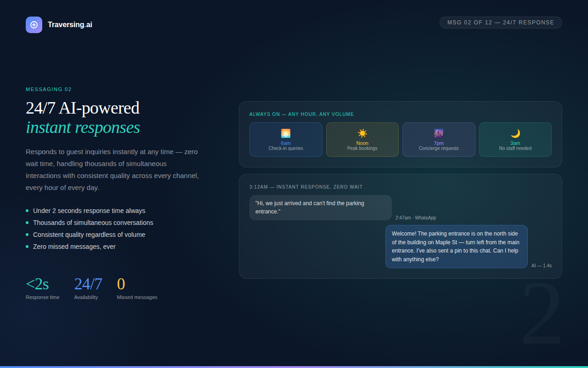The width and height of the screenshot is (588, 368).
Task: Click the 24/7 AI-powered headline
Action: click(83, 108)
